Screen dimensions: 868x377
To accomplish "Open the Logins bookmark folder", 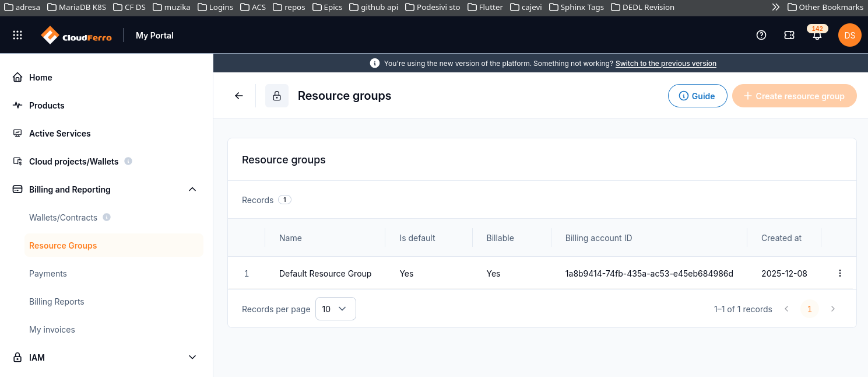I will (x=215, y=7).
